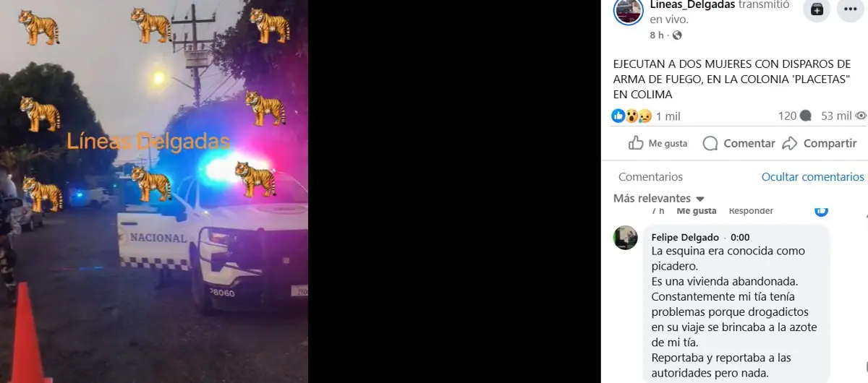The height and width of the screenshot is (383, 868).
Task: Like the previous comment via Me gusta
Action: click(x=697, y=211)
